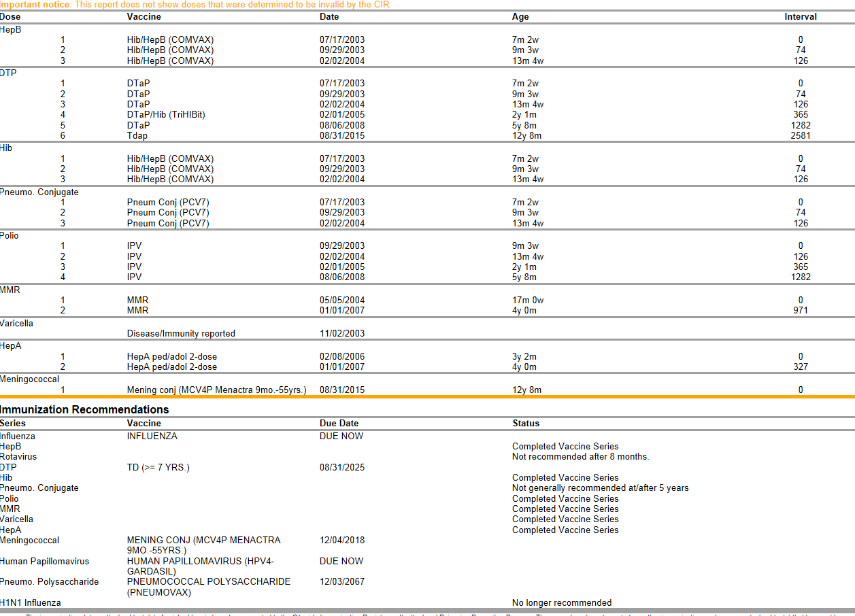
Task: Click the "Vaccine" header beside the Dose header
Action: point(144,16)
